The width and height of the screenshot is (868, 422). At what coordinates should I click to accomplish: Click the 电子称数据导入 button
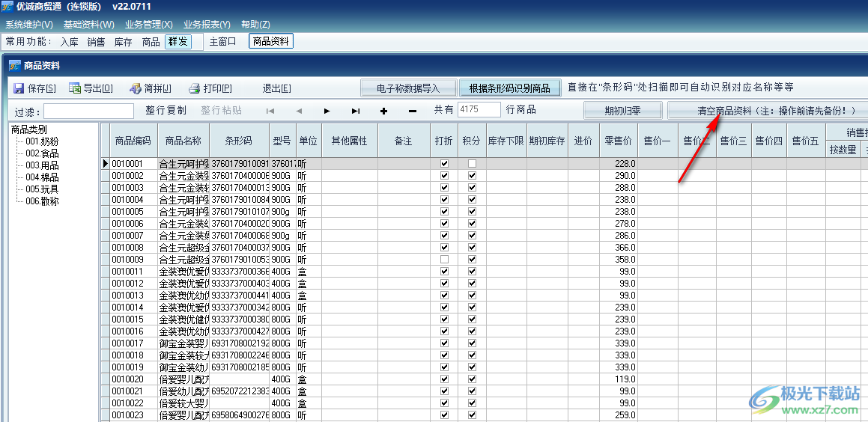pyautogui.click(x=408, y=88)
